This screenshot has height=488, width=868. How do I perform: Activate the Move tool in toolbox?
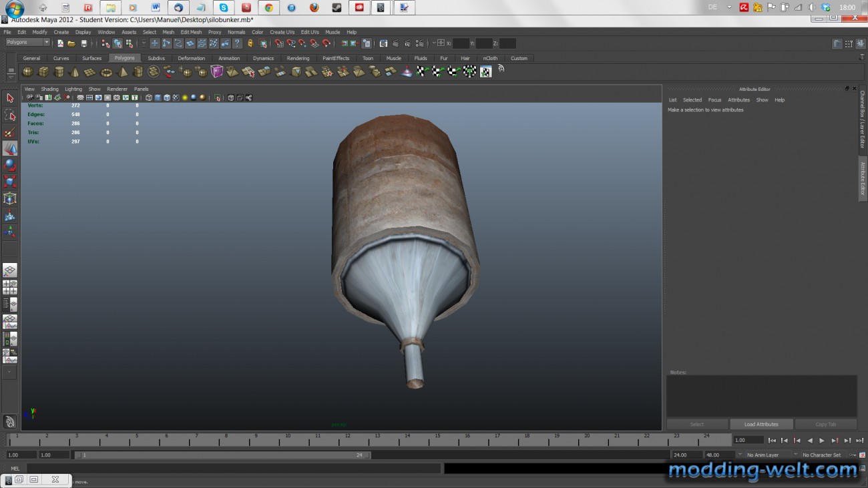[9, 148]
